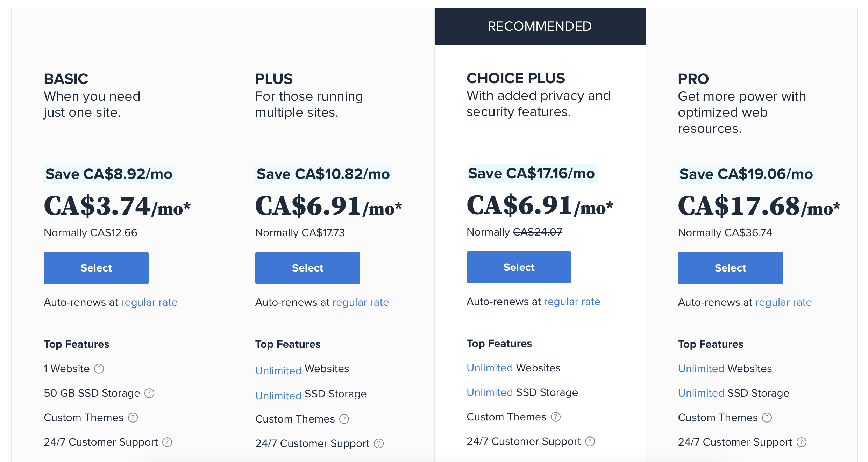Select the Basic plan
The image size is (868, 462).
pos(96,268)
